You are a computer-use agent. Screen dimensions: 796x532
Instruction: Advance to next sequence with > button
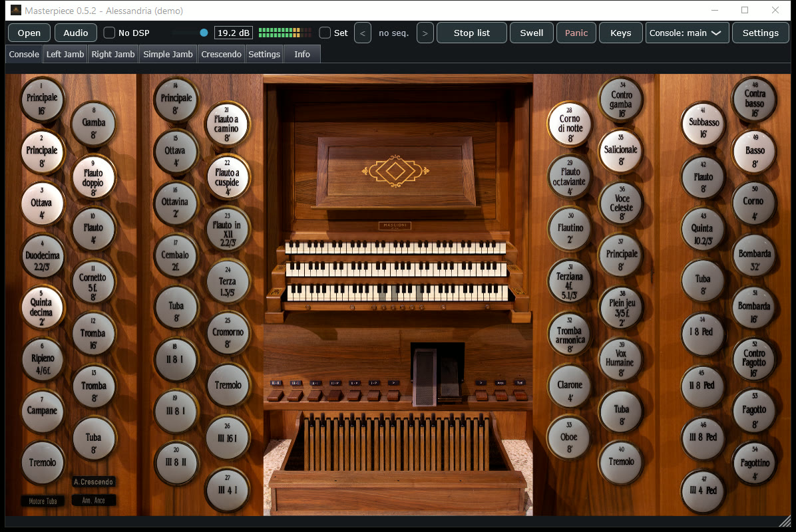tap(425, 33)
